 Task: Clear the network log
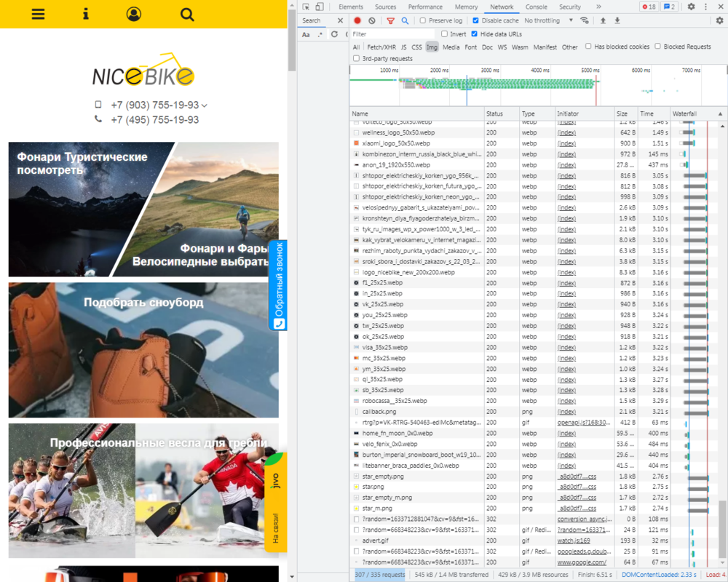(x=372, y=20)
